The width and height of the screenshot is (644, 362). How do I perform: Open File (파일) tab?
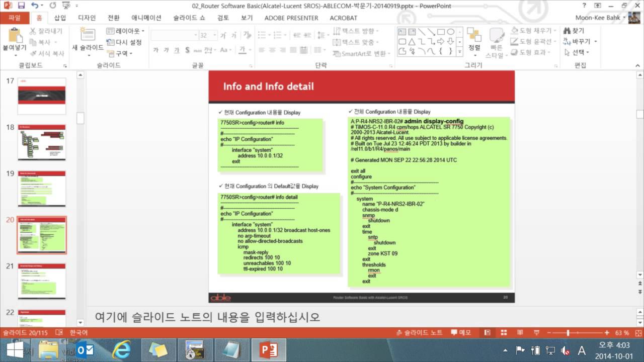tap(15, 18)
